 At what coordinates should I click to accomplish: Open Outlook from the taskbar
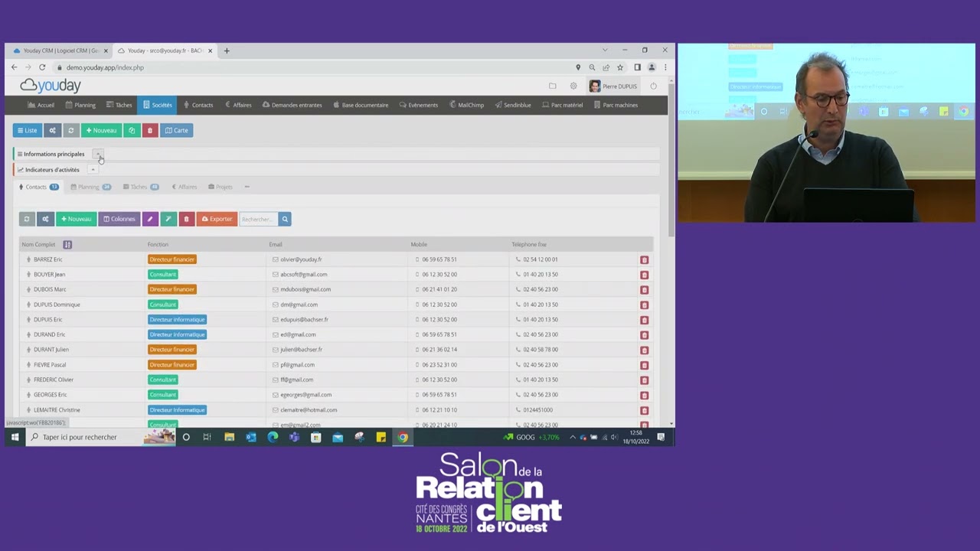click(x=251, y=437)
